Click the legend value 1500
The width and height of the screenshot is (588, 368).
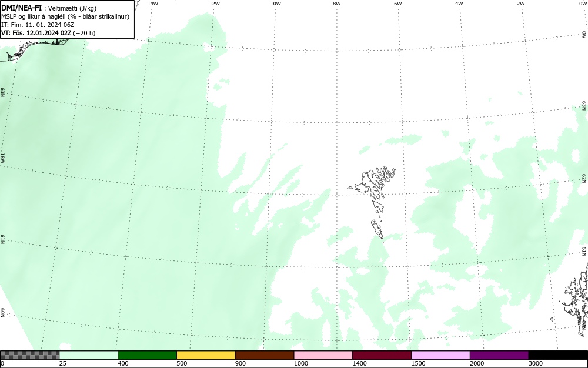[x=418, y=363]
